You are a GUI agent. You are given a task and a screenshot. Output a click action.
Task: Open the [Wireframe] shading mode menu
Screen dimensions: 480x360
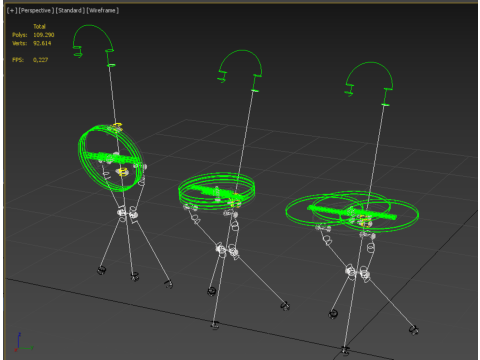click(103, 11)
